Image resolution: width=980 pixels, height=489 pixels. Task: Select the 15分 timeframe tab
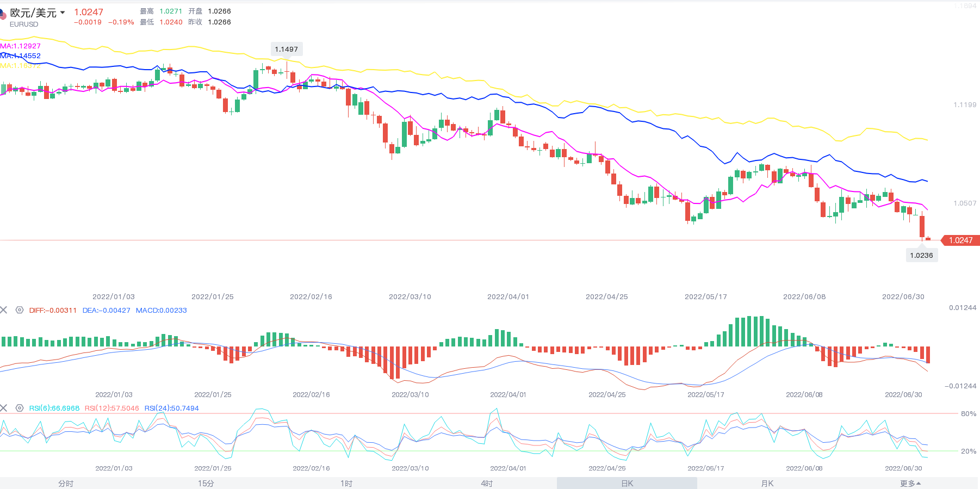tap(206, 484)
